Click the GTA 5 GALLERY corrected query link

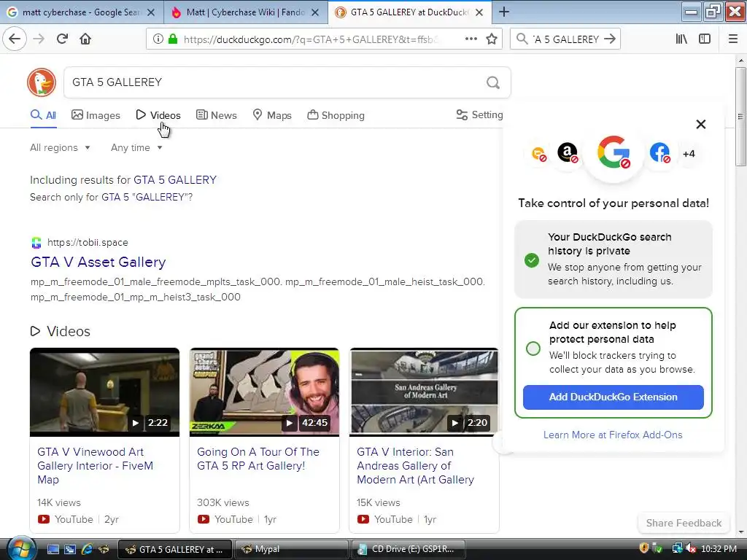(x=175, y=180)
